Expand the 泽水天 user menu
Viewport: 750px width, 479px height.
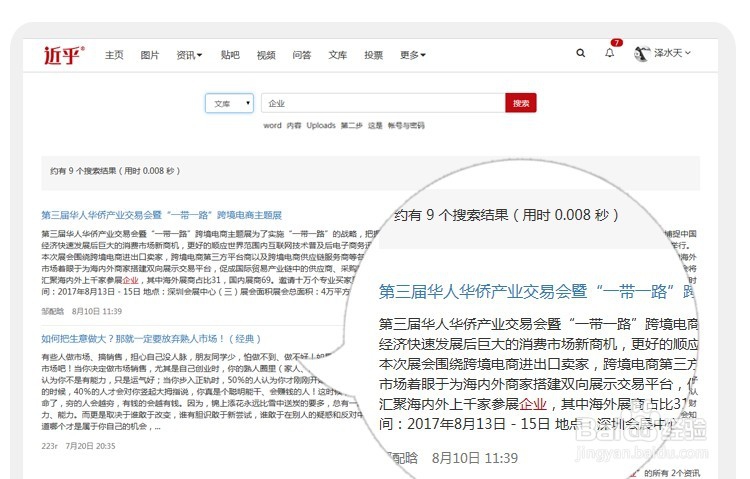point(672,53)
